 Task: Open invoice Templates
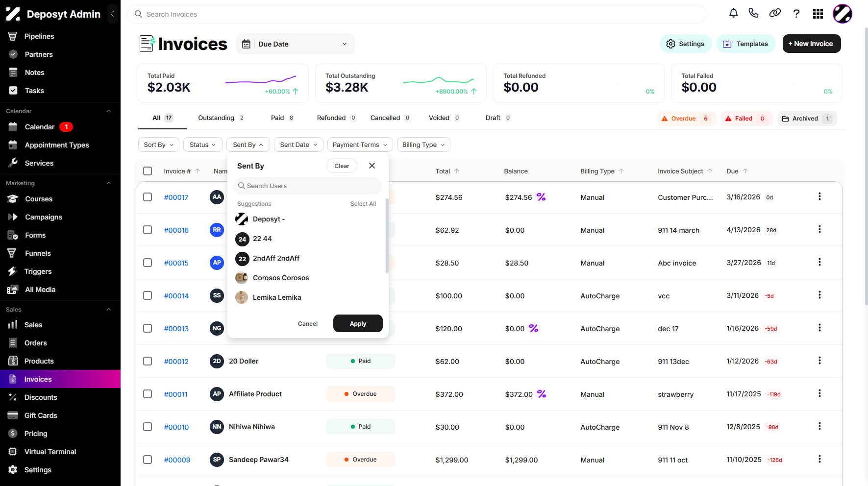[x=746, y=44]
